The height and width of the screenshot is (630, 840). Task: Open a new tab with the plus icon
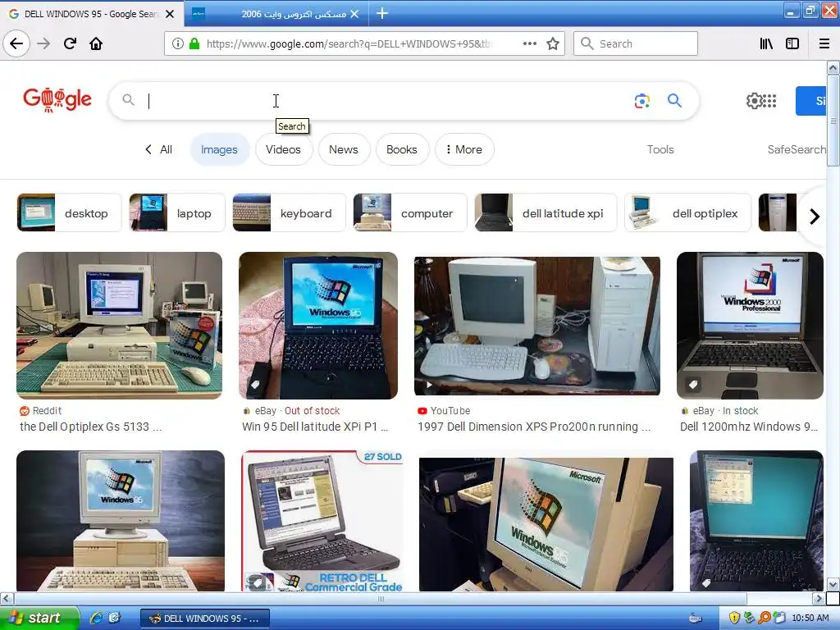pyautogui.click(x=382, y=13)
